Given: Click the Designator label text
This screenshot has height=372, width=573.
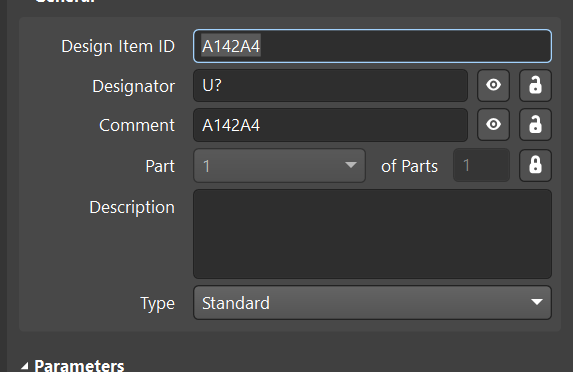Looking at the screenshot, I should tap(133, 86).
